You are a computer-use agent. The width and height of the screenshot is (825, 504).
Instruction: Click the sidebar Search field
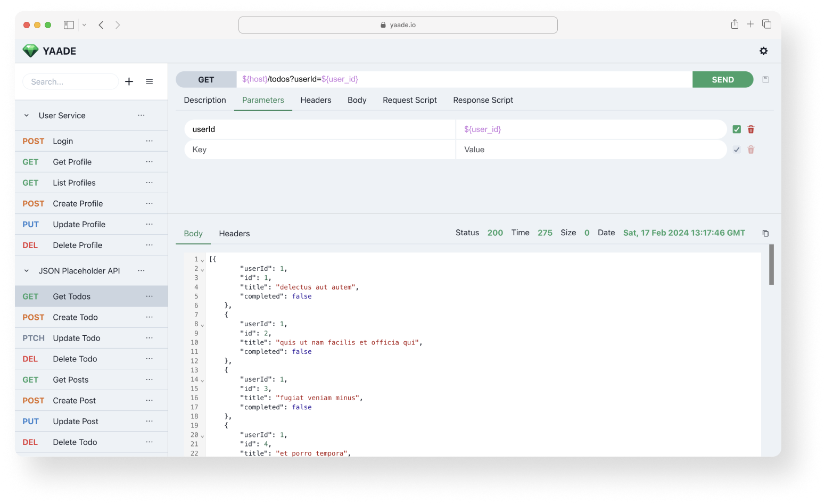(x=70, y=81)
